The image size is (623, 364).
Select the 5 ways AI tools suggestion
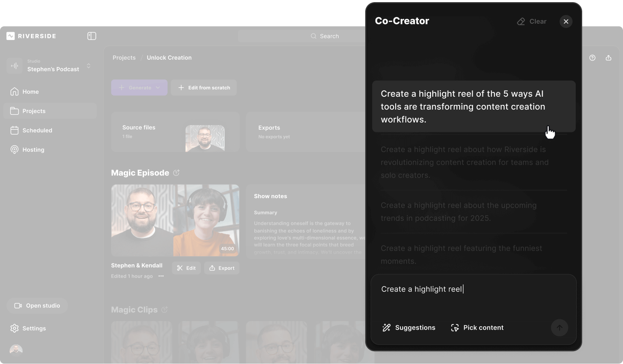tap(474, 107)
